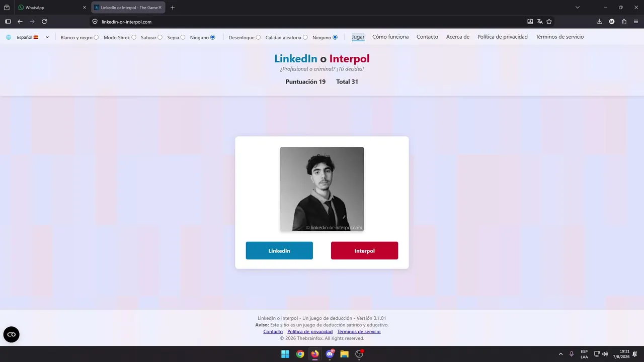Enable the Modo Shrek filter
The height and width of the screenshot is (362, 644).
click(x=134, y=37)
